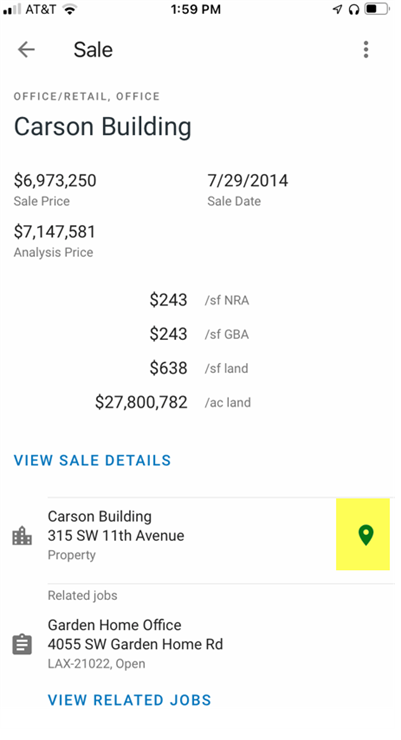The height and width of the screenshot is (740, 401).
Task: Tap the headphones icon in the status bar
Action: (354, 9)
